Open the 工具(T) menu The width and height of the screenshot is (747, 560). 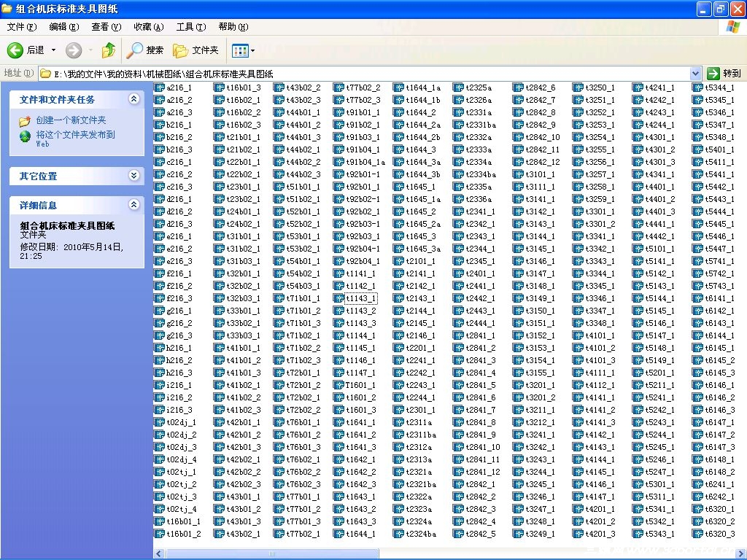point(191,27)
